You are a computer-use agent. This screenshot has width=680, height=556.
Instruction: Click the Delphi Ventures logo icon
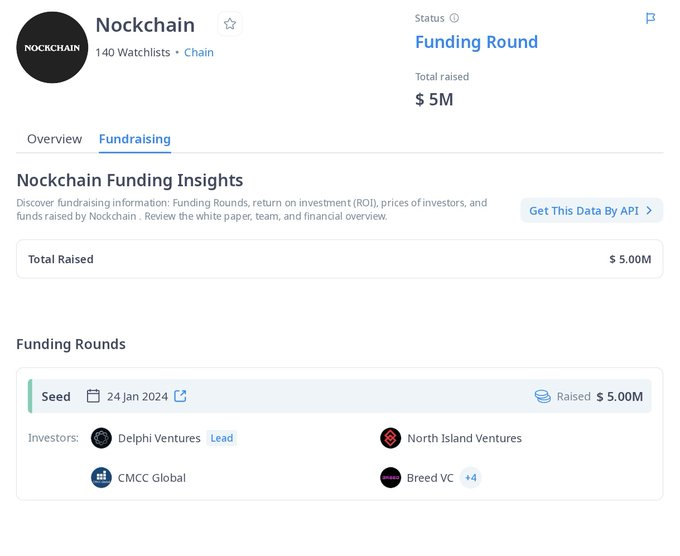(101, 438)
